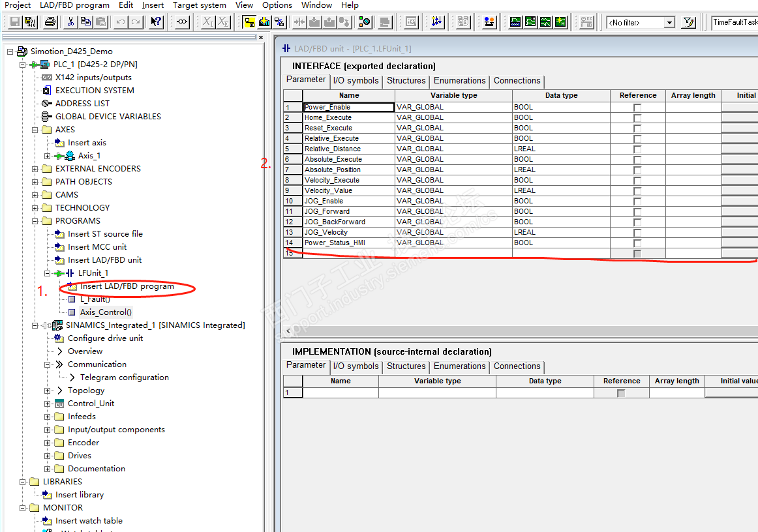Click empty Name cell in row 15
This screenshot has width=758, height=532.
coord(348,254)
